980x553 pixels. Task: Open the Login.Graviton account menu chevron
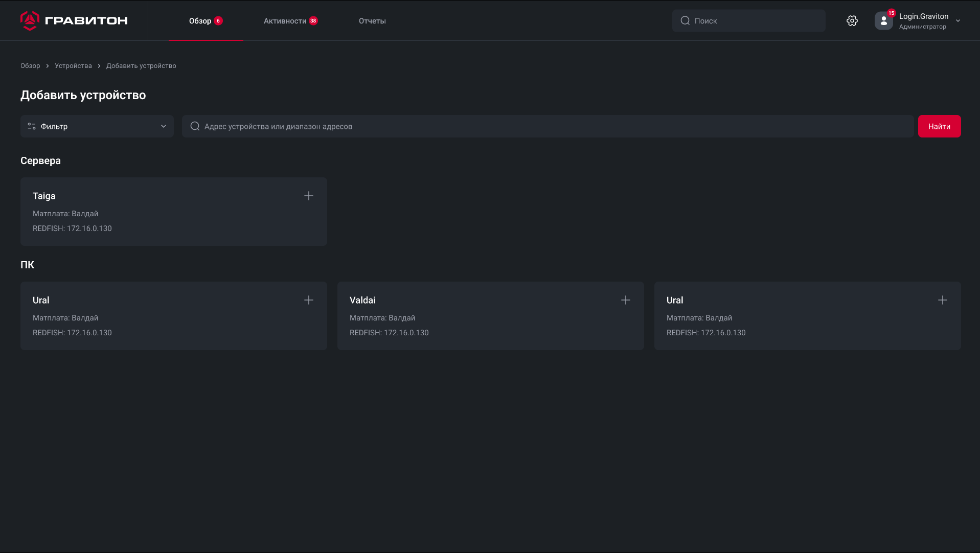point(958,21)
